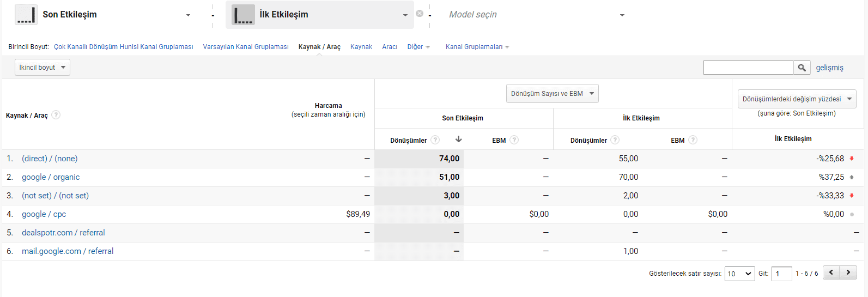Remove the İlk Etkileşim model with x icon
The height and width of the screenshot is (297, 868).
420,14
